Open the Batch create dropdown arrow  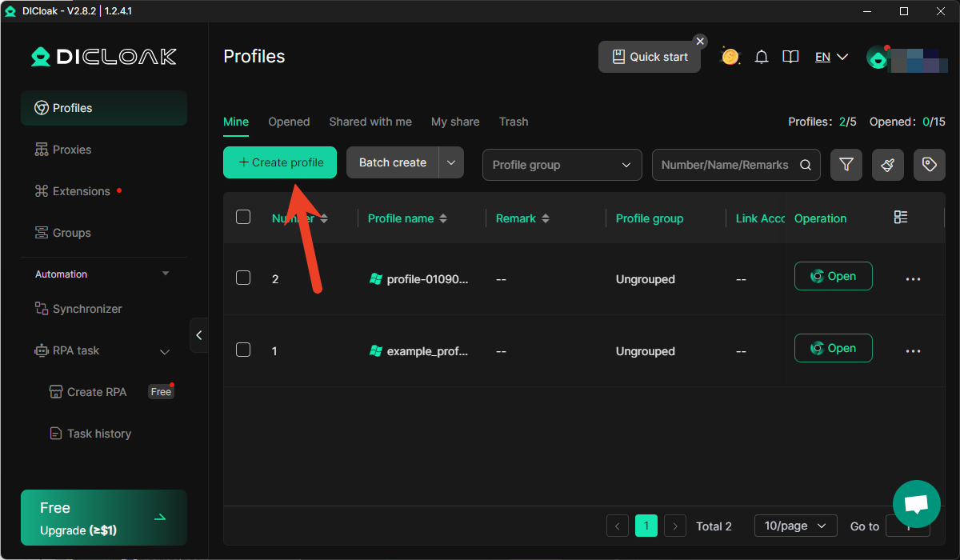click(x=451, y=162)
